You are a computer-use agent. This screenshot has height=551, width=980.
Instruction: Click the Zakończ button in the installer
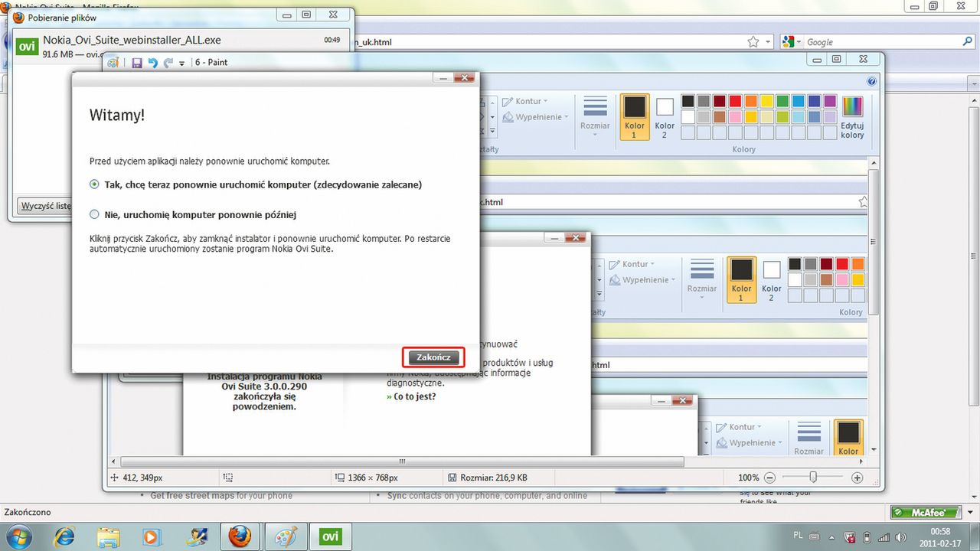pos(434,357)
